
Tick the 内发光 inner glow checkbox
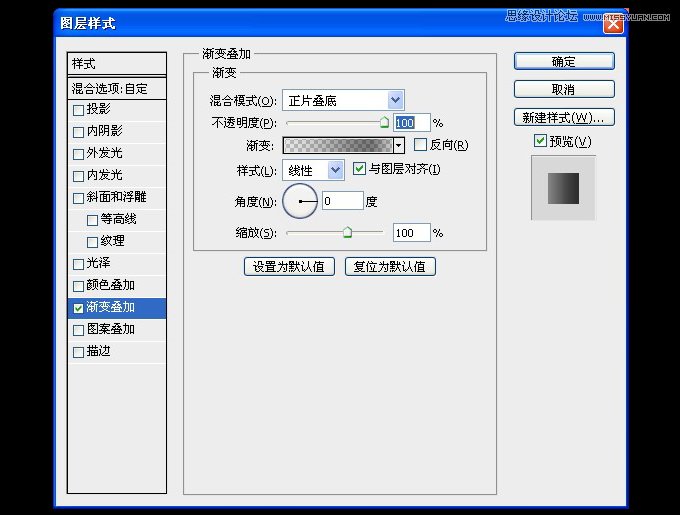(78, 176)
